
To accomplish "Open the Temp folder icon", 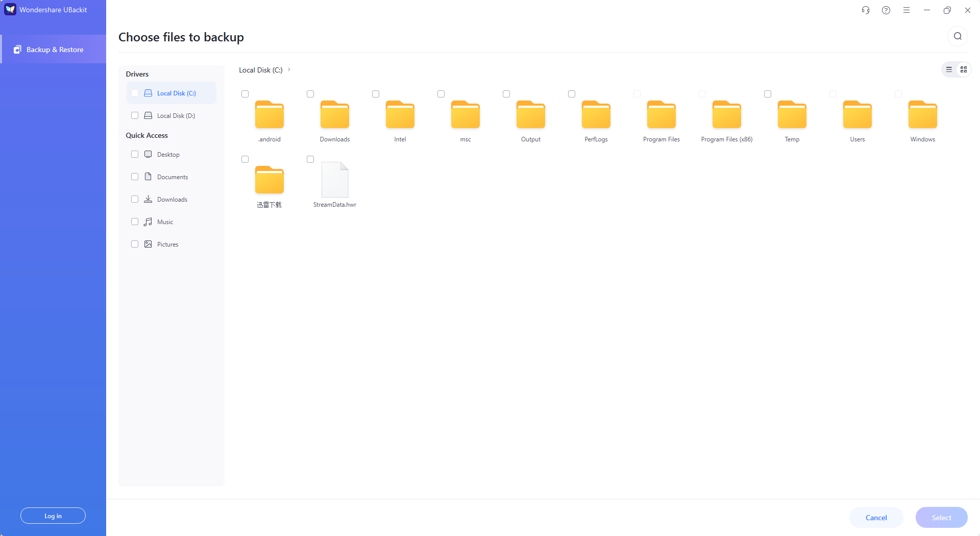I will point(792,114).
